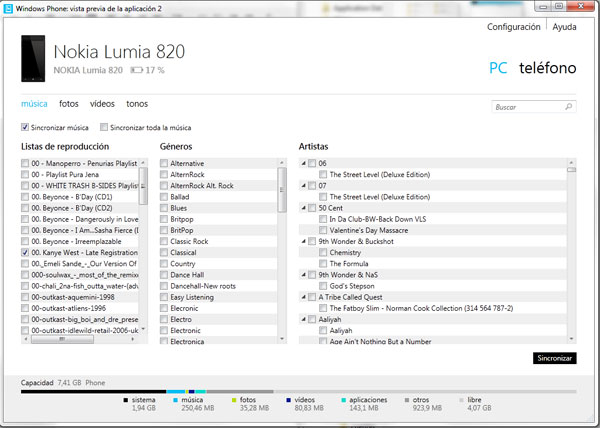Collapse 9th Wonder & Buckshot node
The width and height of the screenshot is (600, 428).
pyautogui.click(x=303, y=241)
